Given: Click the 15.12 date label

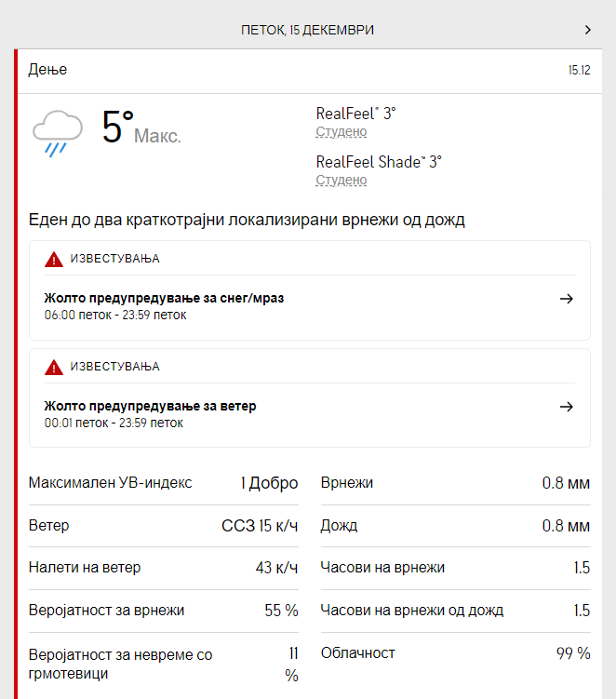Looking at the screenshot, I should tap(579, 70).
